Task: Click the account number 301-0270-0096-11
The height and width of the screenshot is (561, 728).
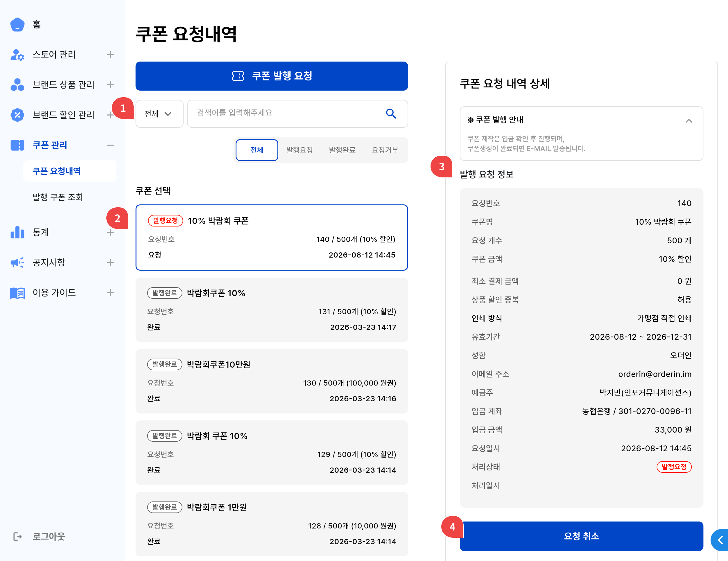Action: pyautogui.click(x=655, y=411)
